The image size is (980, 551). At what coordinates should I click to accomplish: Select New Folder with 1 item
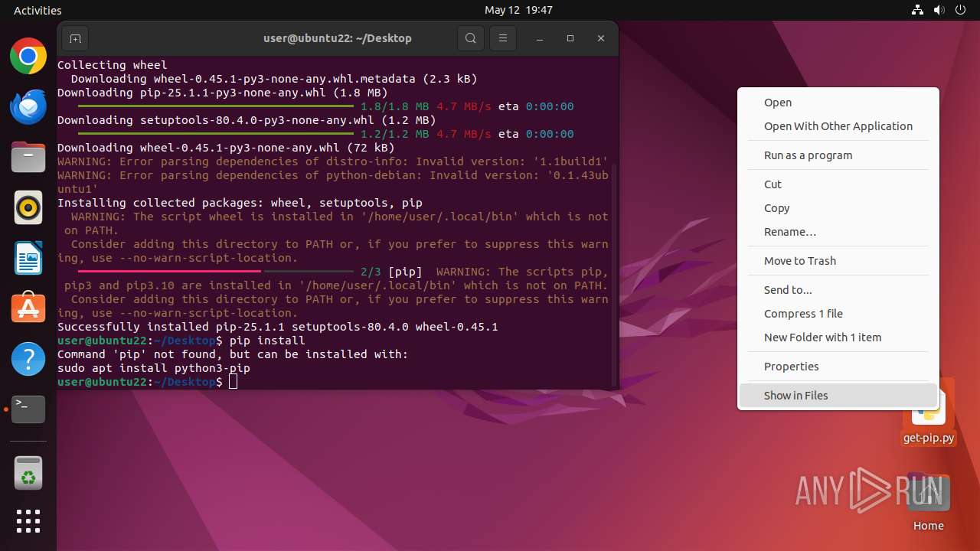point(838,337)
